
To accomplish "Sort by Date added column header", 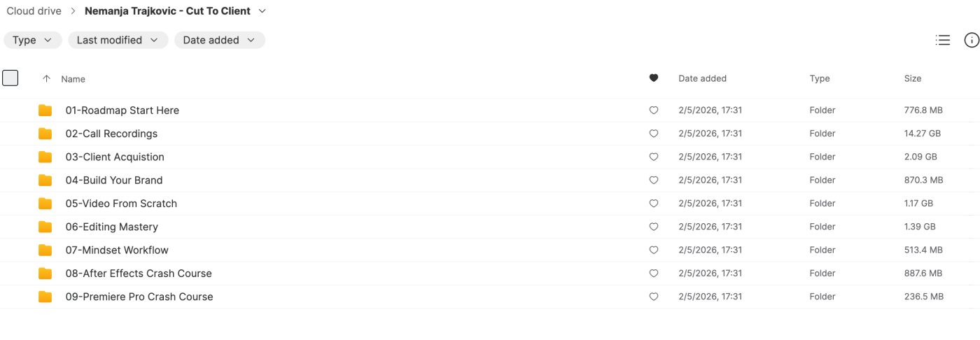I will [x=702, y=79].
